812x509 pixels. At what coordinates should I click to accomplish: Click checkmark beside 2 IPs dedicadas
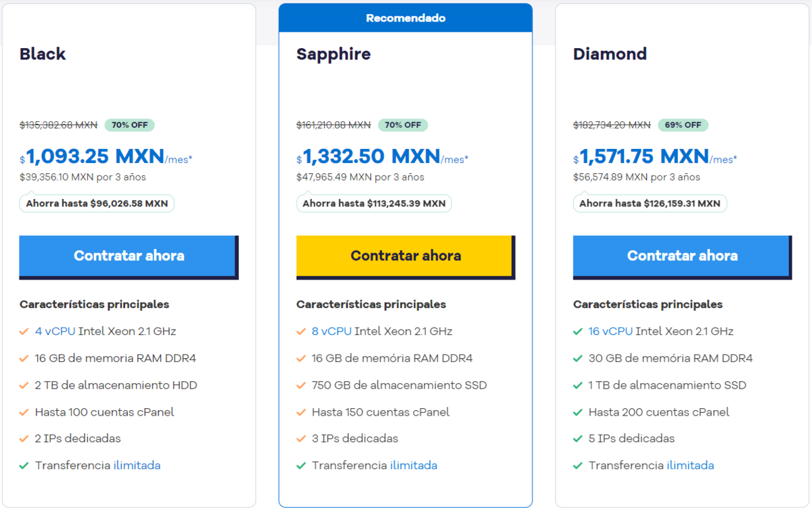coord(24,439)
